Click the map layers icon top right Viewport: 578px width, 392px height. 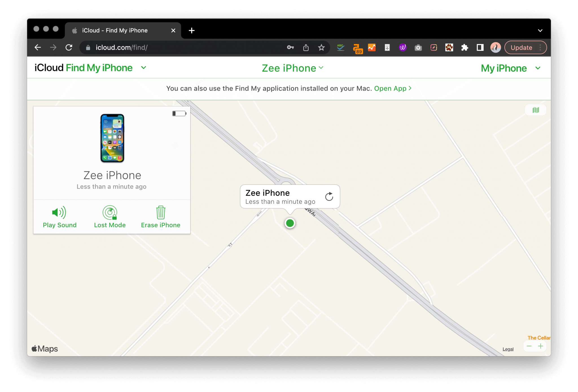[x=536, y=110]
